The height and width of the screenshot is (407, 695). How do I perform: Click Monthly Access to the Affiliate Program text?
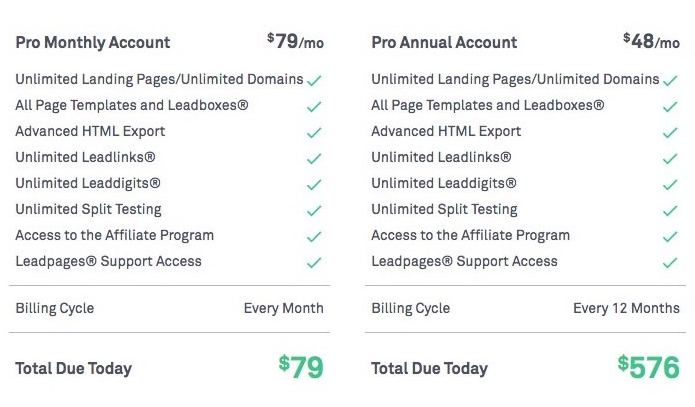tap(114, 235)
